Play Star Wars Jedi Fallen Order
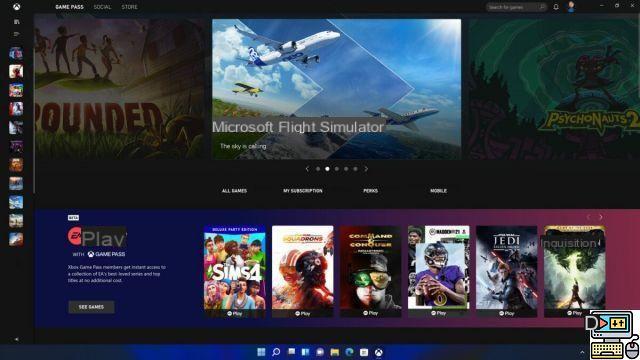Image resolution: width=640 pixels, height=360 pixels. 507,313
